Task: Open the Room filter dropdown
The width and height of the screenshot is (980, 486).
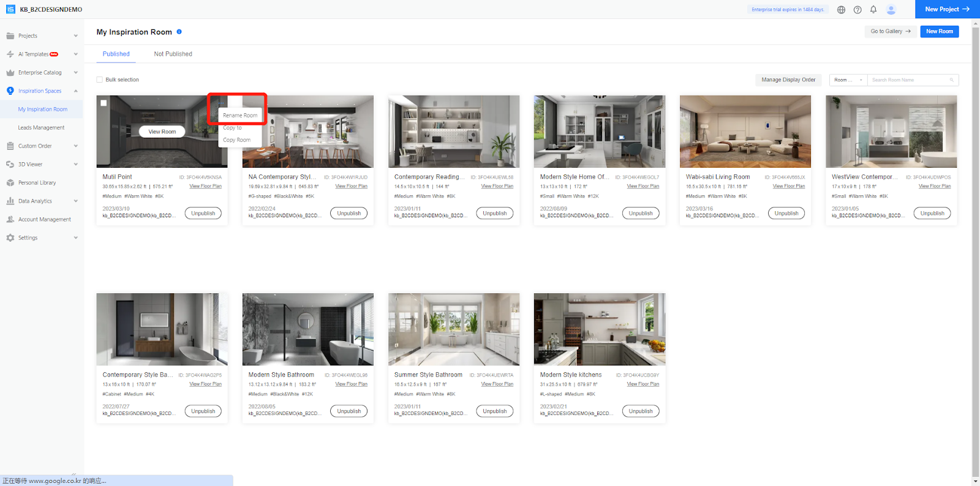Action: coord(848,80)
